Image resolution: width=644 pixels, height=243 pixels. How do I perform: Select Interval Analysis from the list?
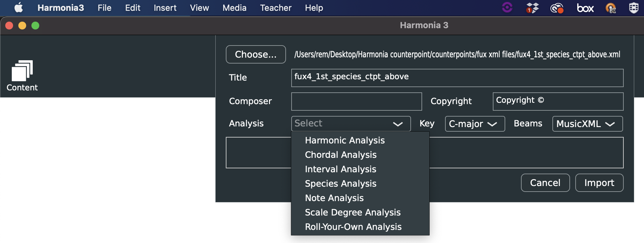pos(340,169)
